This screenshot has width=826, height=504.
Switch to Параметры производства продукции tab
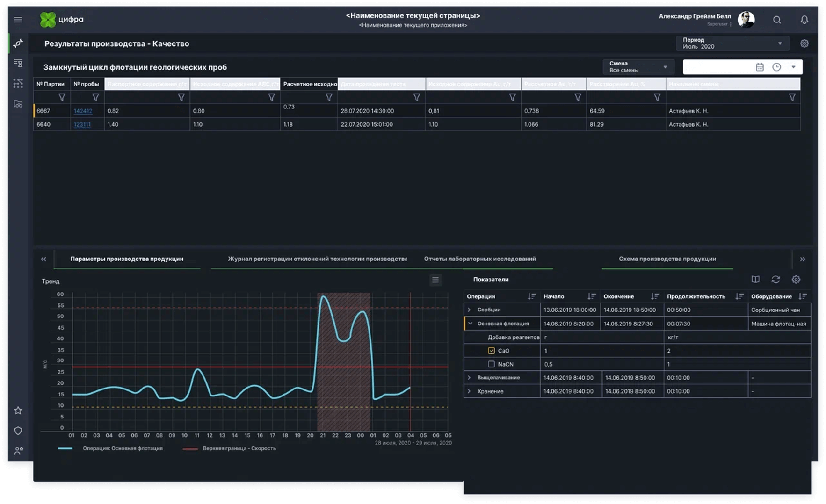click(x=127, y=259)
